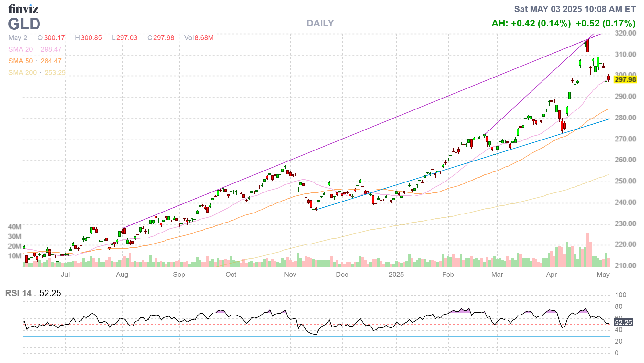This screenshot has height=363, width=644.
Task: Click the after-hours change text
Action: pyautogui.click(x=531, y=23)
